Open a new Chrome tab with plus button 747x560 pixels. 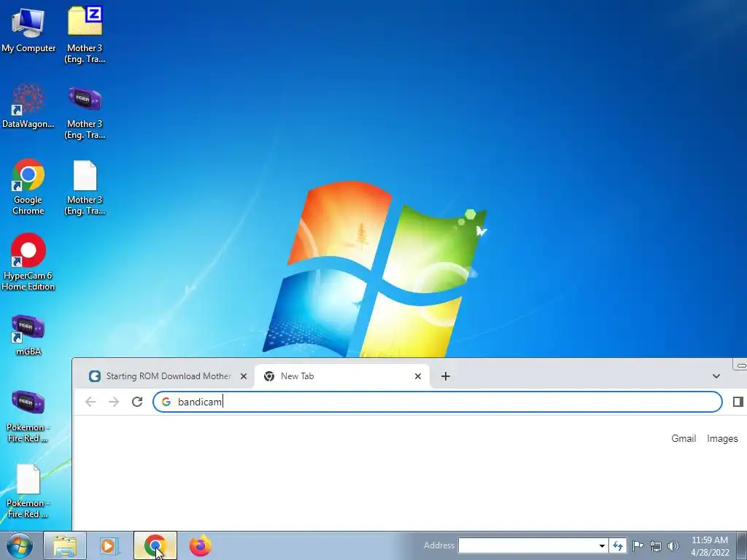coord(446,376)
